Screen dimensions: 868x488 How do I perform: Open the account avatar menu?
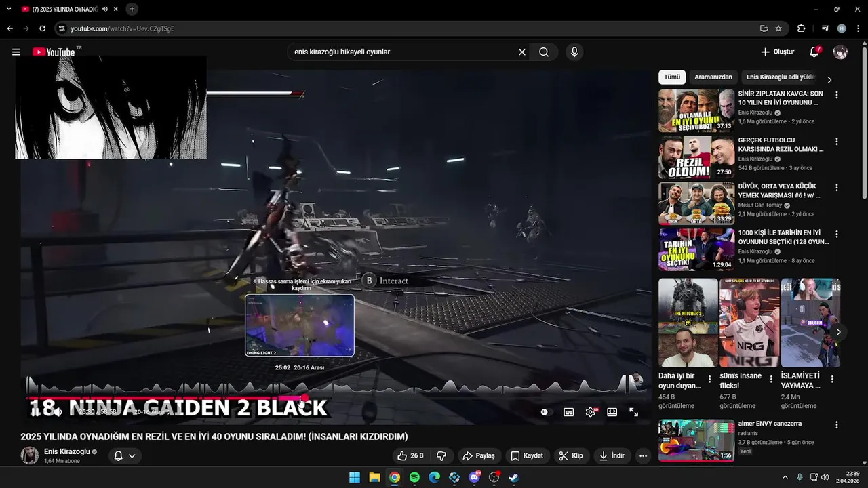click(x=840, y=52)
